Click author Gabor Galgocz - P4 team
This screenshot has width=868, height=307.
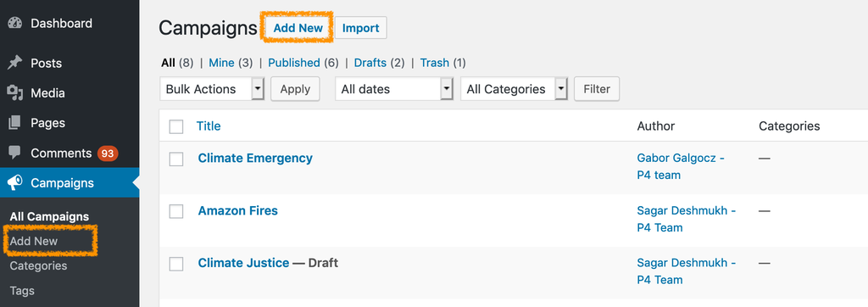[x=681, y=166]
